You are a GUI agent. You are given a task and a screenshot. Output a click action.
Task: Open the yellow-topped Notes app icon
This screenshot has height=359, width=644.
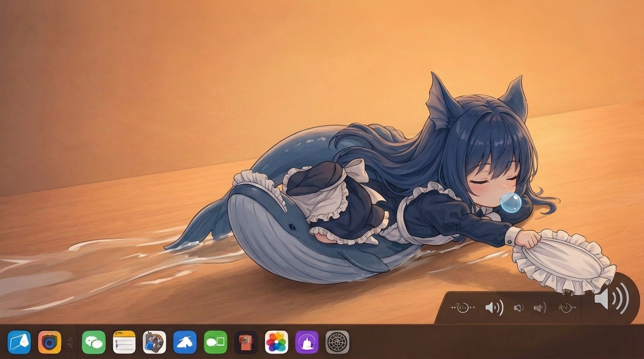[x=124, y=342]
